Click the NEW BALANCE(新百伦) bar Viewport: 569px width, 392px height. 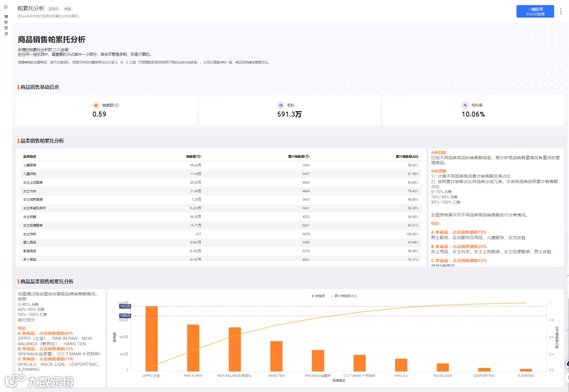pos(235,349)
